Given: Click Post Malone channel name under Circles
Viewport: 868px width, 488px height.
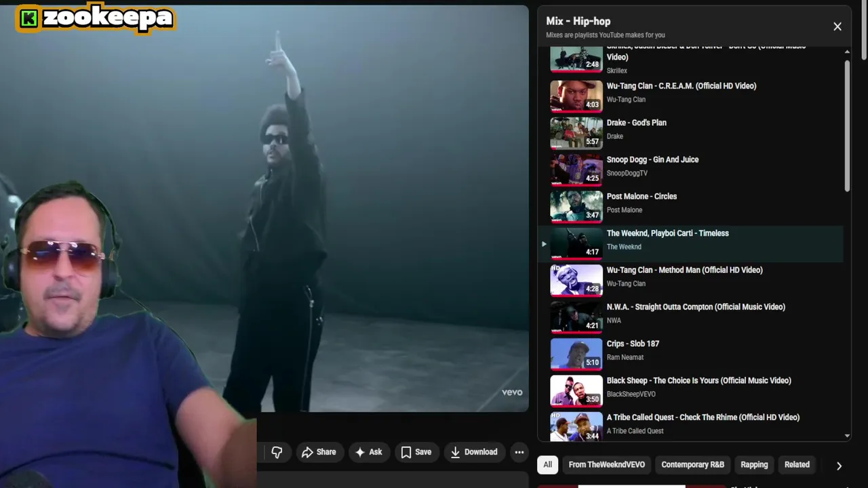Looking at the screenshot, I should coord(624,210).
